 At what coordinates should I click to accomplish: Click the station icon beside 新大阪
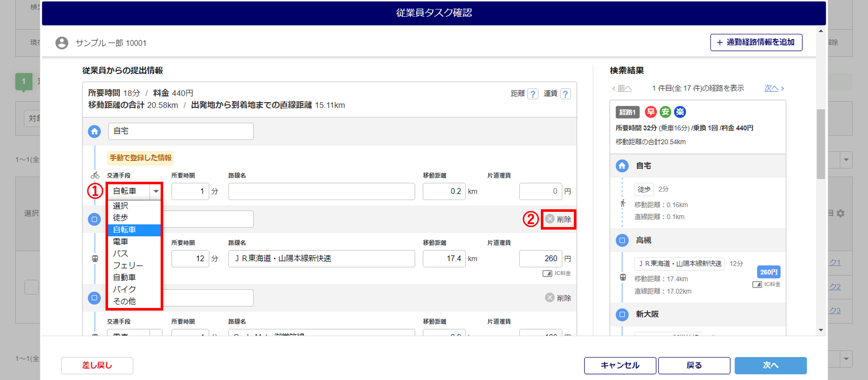coord(622,314)
